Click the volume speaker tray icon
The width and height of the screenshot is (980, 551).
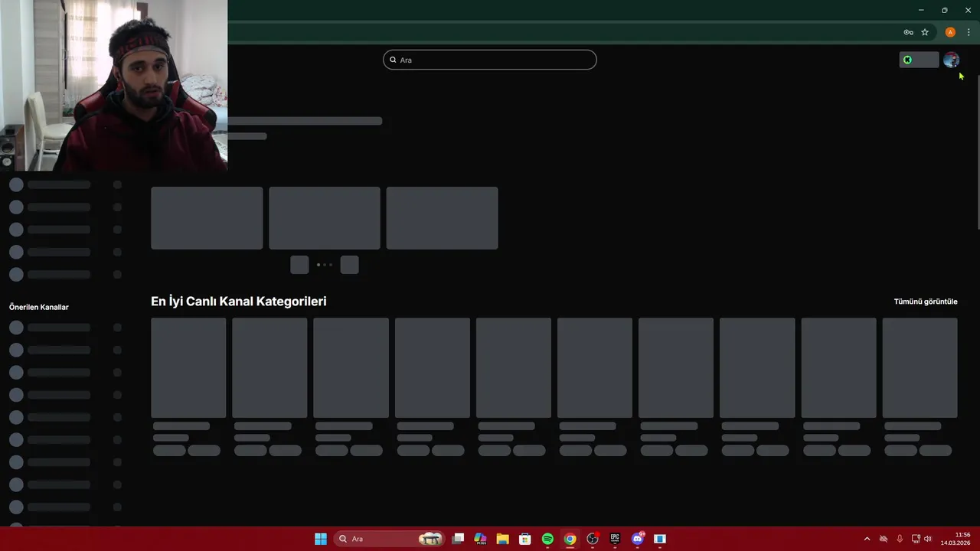tap(928, 539)
